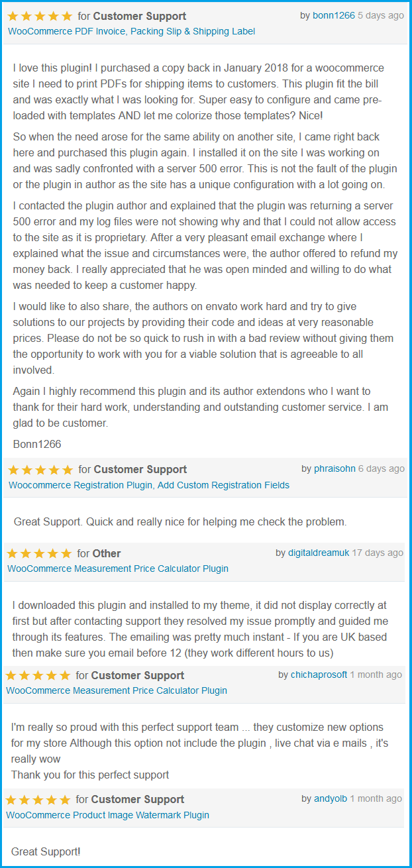The height and width of the screenshot is (868, 412).
Task: Open WooCommerce PDF Invoice, Packing Slip plugin link
Action: tap(131, 31)
